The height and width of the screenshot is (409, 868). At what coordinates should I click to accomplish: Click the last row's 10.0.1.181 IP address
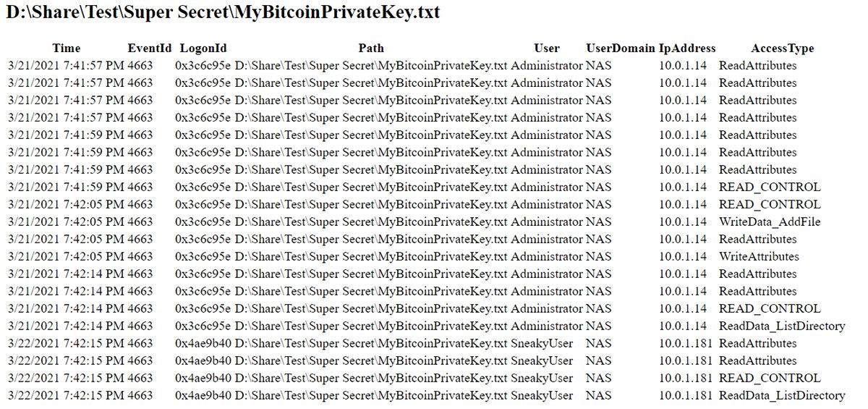click(x=686, y=395)
